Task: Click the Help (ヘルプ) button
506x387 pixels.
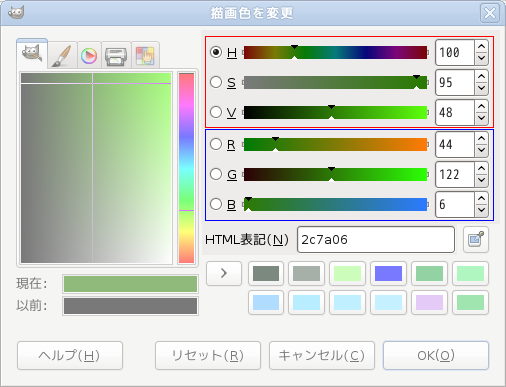Action: coord(70,355)
